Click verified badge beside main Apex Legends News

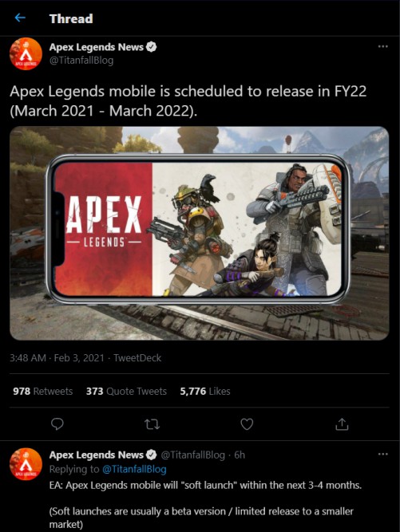click(x=152, y=47)
